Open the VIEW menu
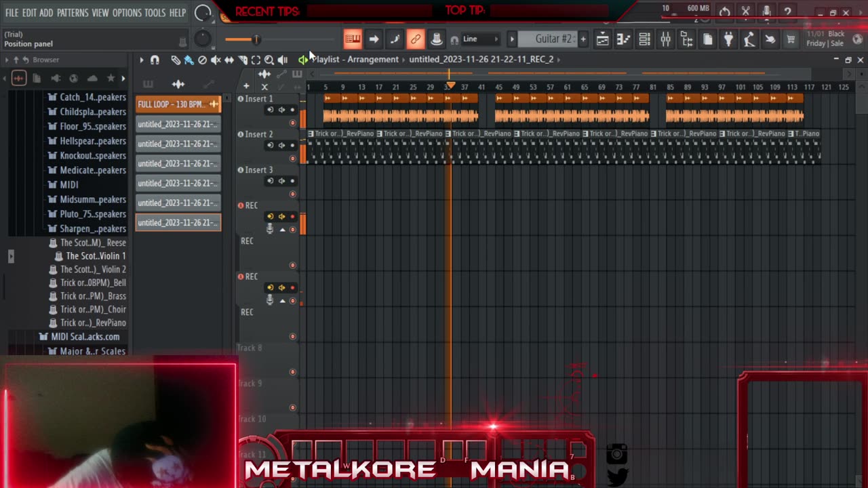The width and height of the screenshot is (868, 488). [100, 13]
